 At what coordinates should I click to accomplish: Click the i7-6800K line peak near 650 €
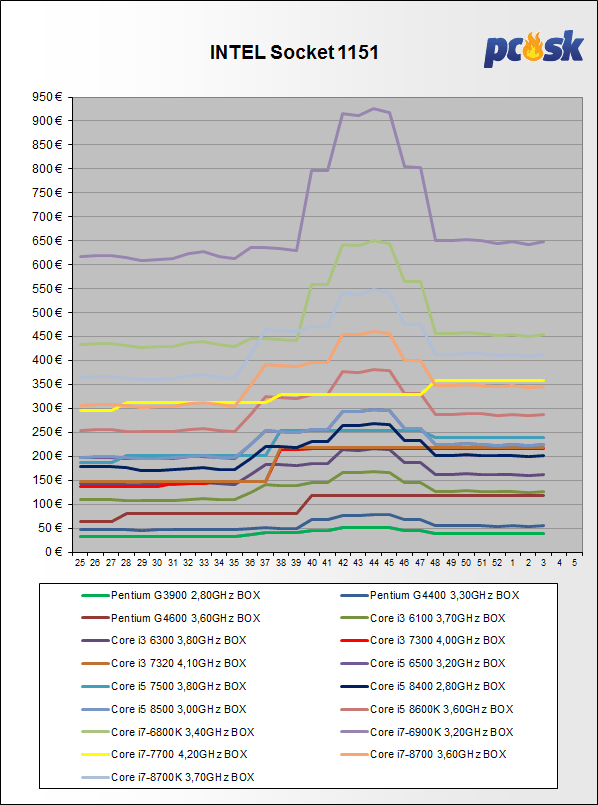(374, 240)
